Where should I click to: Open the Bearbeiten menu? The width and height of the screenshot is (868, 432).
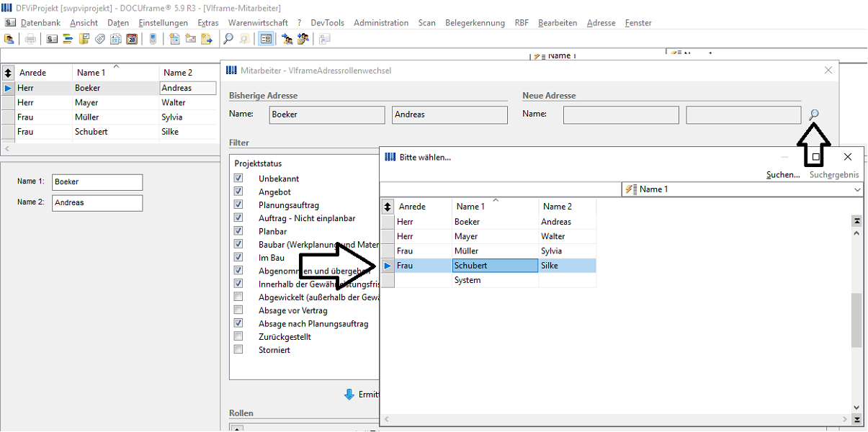click(558, 23)
